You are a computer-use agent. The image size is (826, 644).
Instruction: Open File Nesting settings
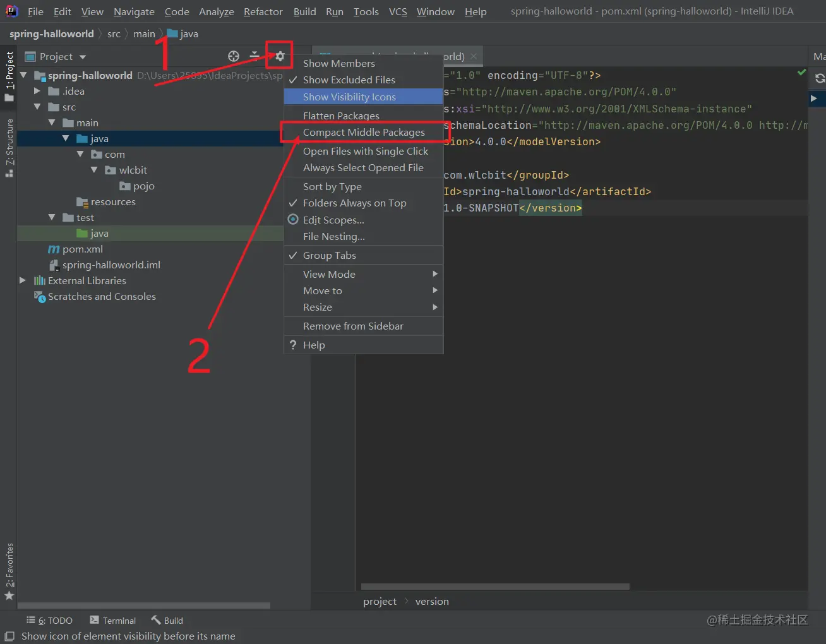[363, 236]
